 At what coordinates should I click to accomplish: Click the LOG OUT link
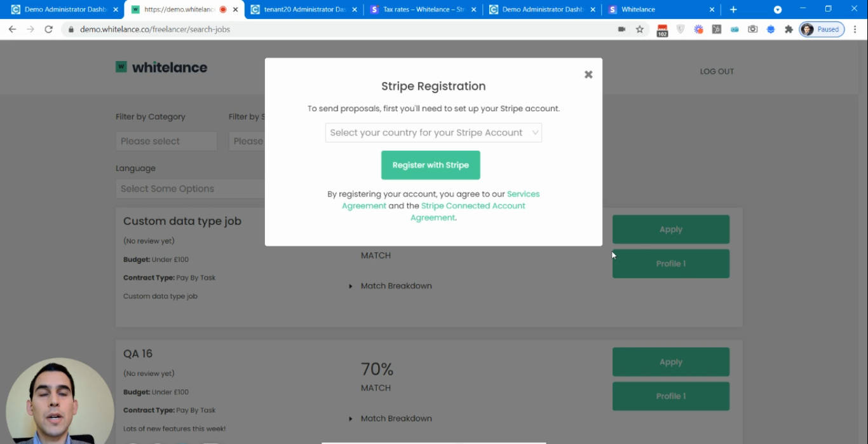[x=717, y=71]
